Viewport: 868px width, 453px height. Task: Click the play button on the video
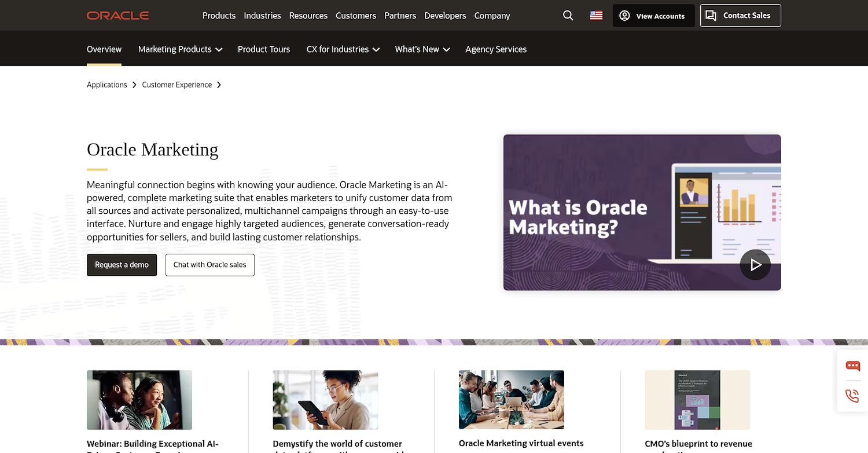point(755,265)
